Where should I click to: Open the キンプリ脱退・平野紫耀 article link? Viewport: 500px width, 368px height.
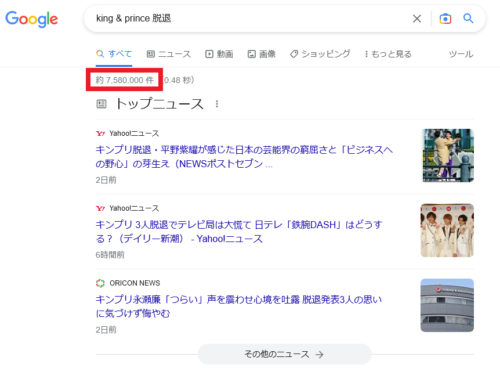[244, 157]
